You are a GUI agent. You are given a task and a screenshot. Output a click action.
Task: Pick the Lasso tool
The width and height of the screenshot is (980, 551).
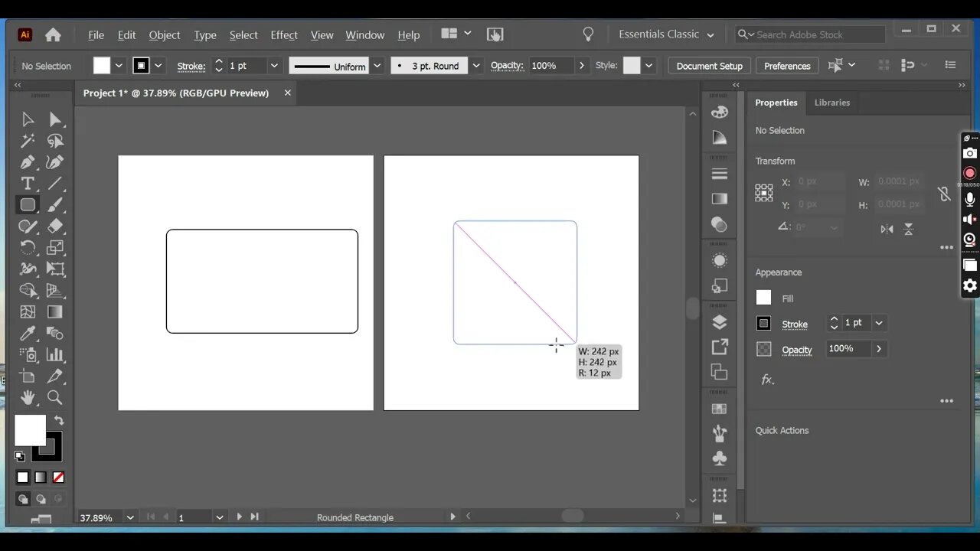coord(55,141)
